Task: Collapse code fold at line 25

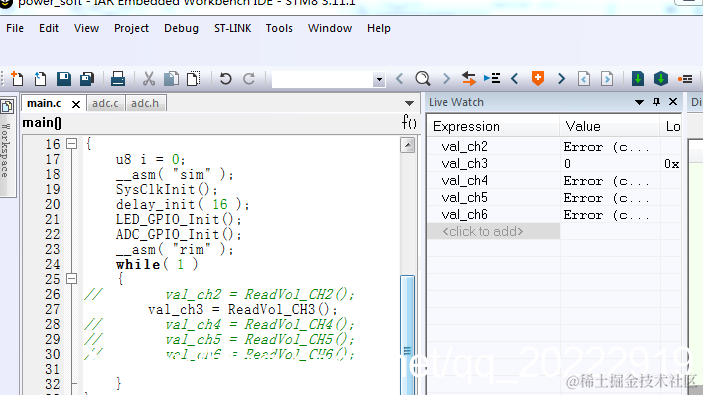Action: point(71,278)
